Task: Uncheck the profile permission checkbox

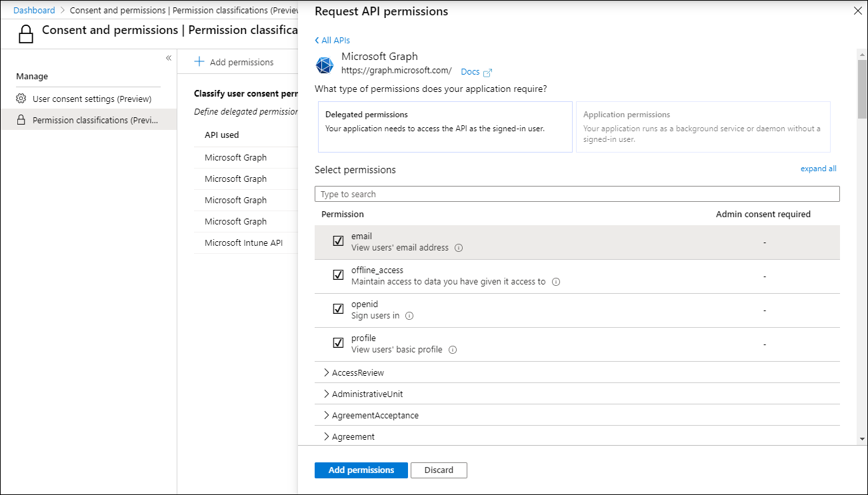Action: coord(338,343)
